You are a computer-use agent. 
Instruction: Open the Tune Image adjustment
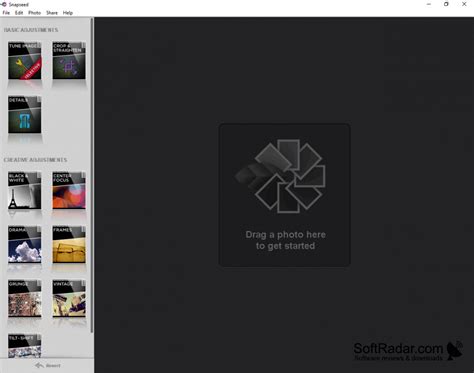click(x=25, y=60)
